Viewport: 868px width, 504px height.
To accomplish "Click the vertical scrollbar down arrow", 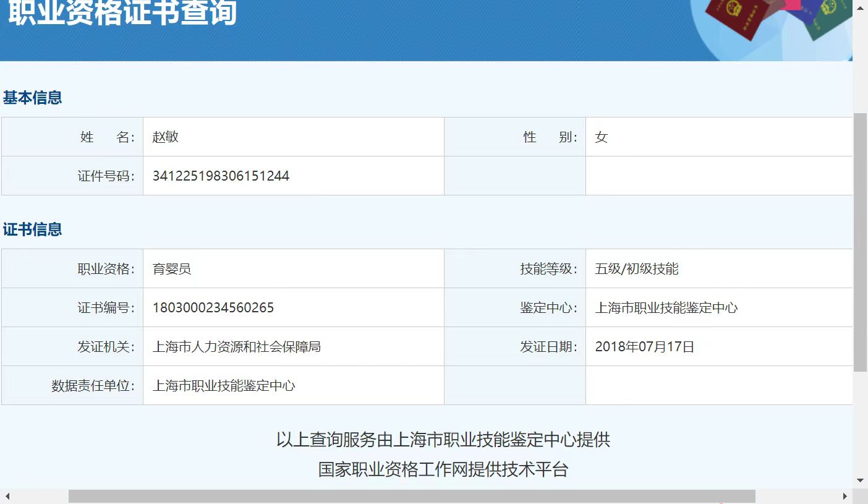I will (860, 481).
